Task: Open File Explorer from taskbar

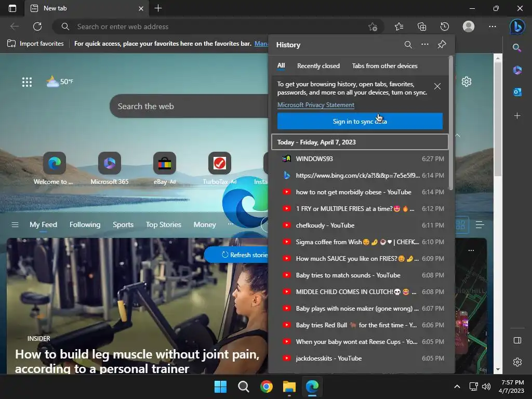Action: click(289, 387)
